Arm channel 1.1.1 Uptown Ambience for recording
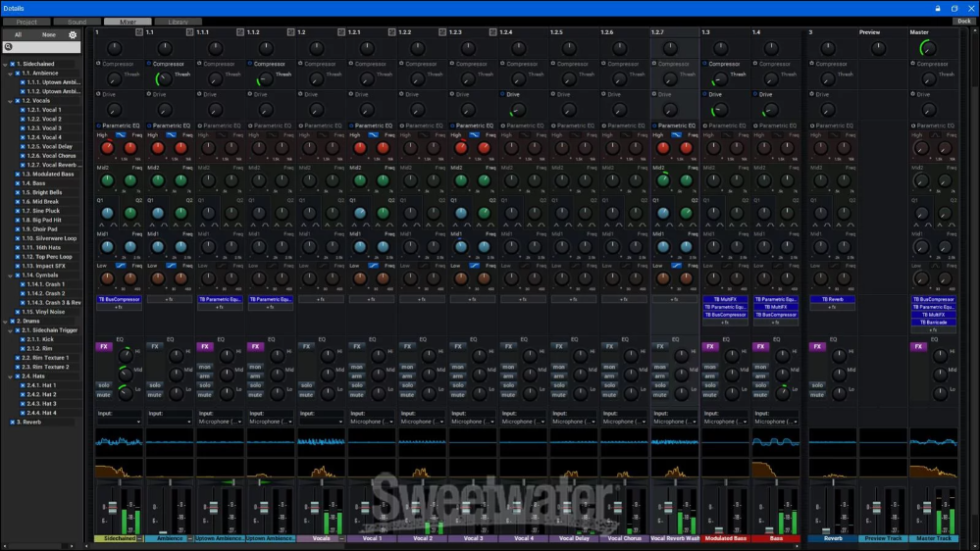980x551 pixels. 205,376
